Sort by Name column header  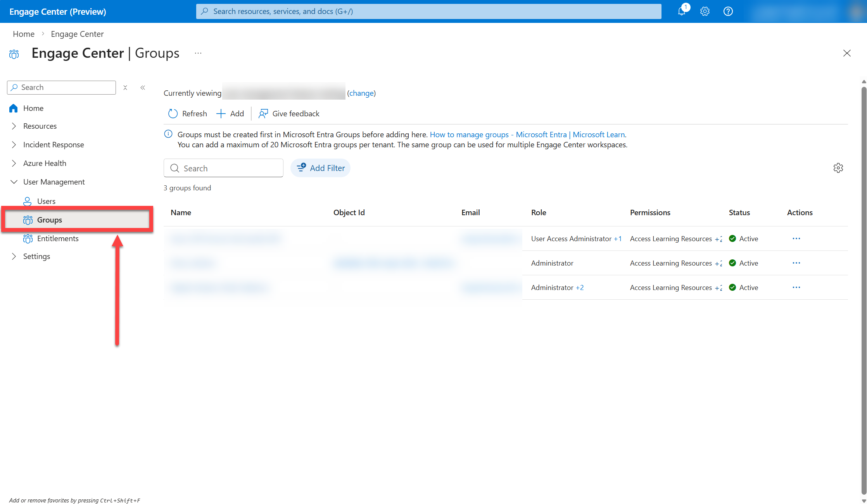point(181,212)
